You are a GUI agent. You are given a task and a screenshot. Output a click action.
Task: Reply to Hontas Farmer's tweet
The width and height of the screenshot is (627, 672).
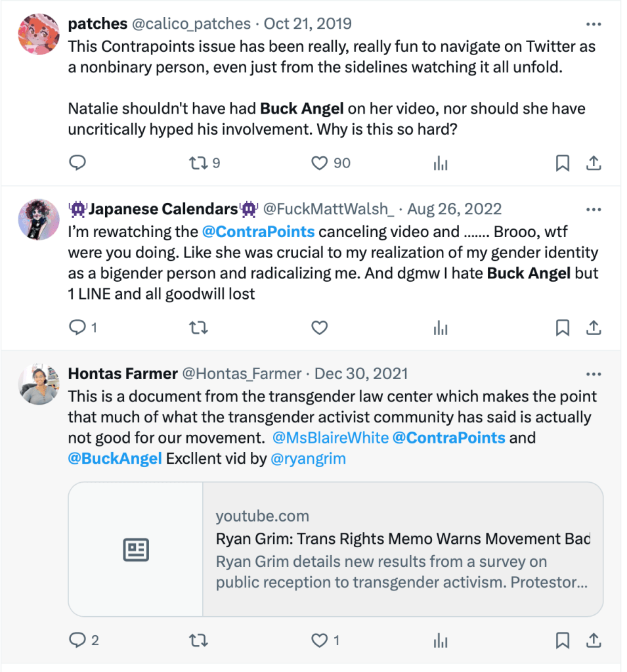pyautogui.click(x=77, y=640)
